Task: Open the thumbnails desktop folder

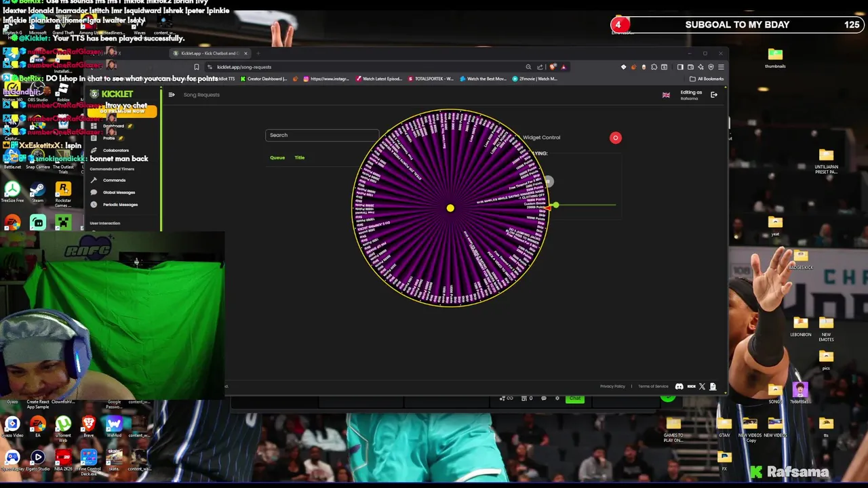Action: 775,58
